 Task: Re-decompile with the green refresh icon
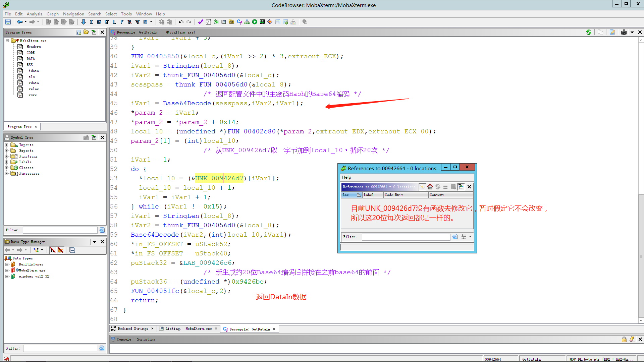589,32
